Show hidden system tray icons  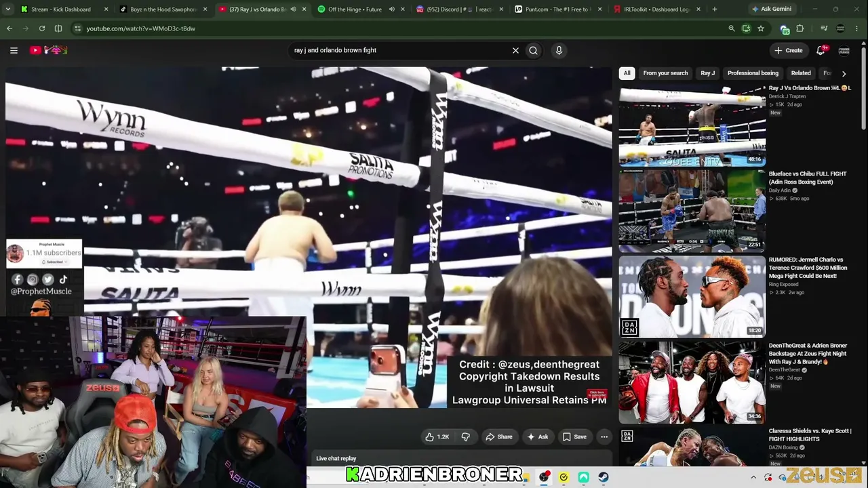[753, 477]
